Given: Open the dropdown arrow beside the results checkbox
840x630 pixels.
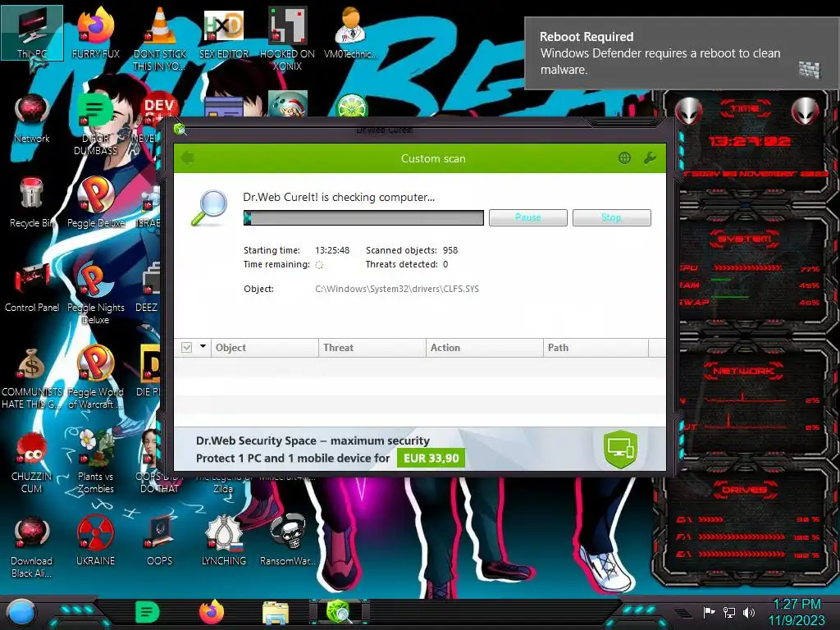Looking at the screenshot, I should coord(203,347).
